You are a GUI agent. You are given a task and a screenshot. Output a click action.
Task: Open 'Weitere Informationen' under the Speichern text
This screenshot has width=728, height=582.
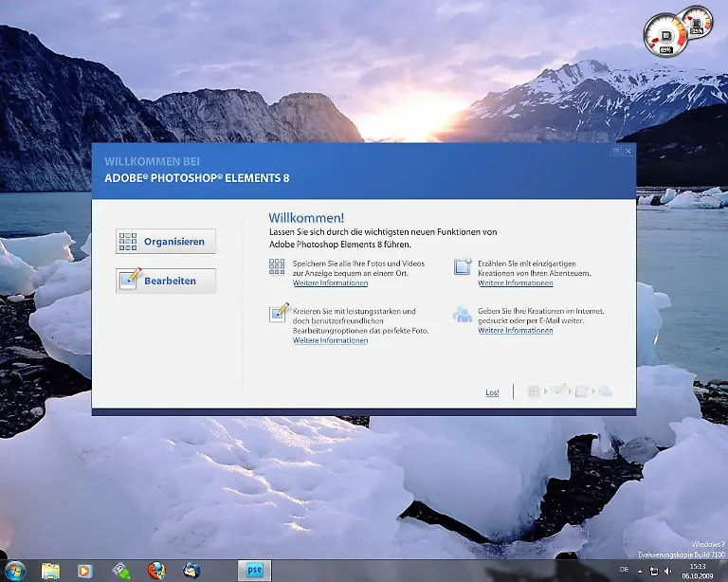[330, 283]
